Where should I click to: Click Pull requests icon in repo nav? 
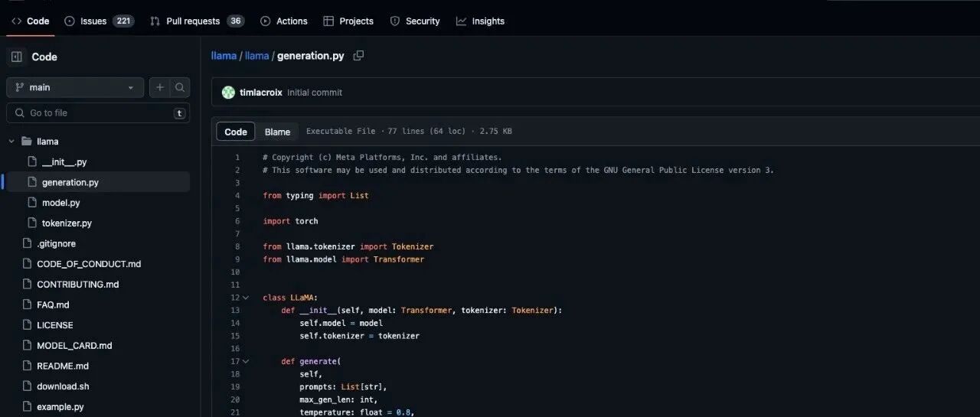[x=155, y=21]
